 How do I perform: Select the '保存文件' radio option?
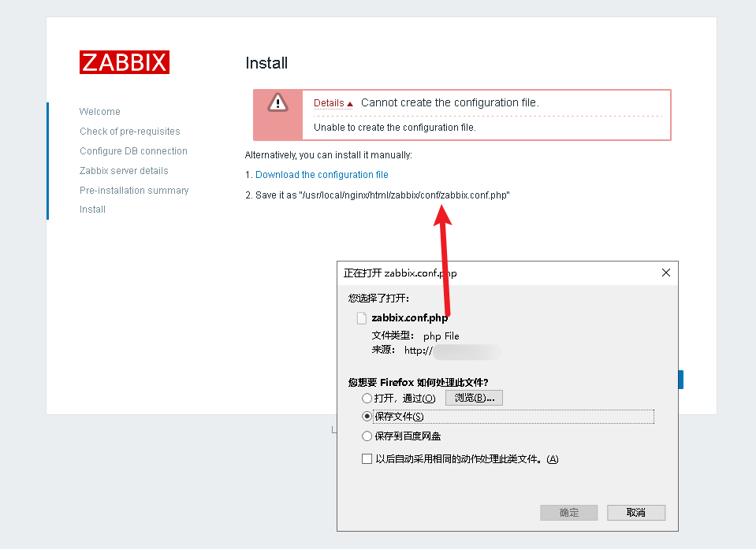(x=367, y=416)
